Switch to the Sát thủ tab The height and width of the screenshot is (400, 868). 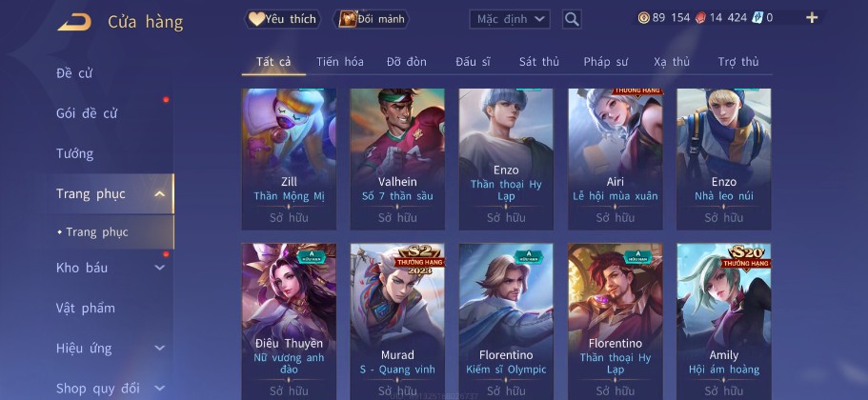[x=539, y=61]
